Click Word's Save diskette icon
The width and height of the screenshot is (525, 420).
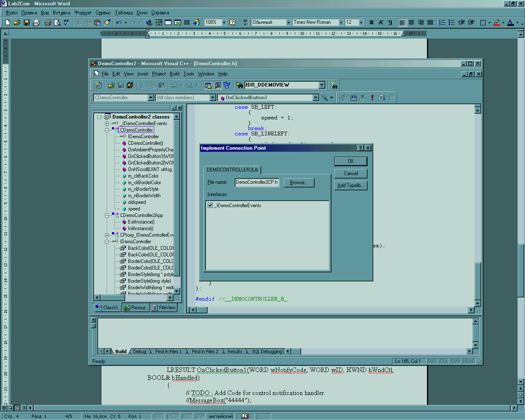coord(26,23)
